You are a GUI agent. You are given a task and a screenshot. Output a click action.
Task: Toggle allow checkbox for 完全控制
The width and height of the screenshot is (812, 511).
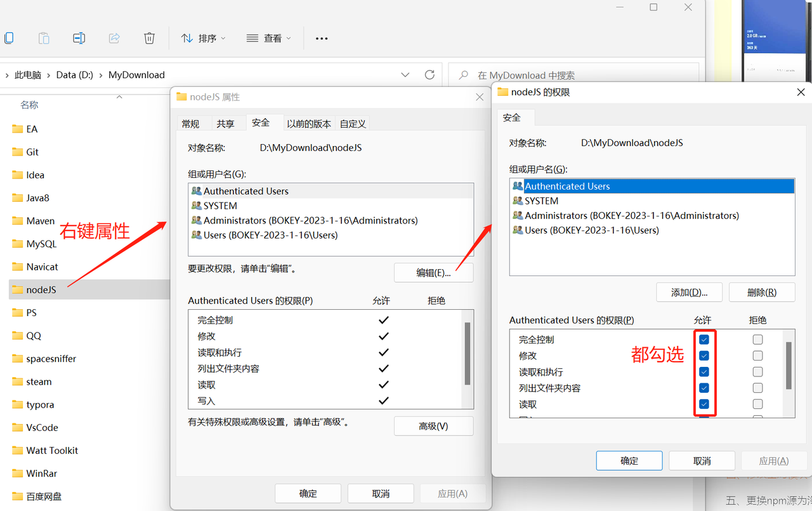pyautogui.click(x=704, y=340)
